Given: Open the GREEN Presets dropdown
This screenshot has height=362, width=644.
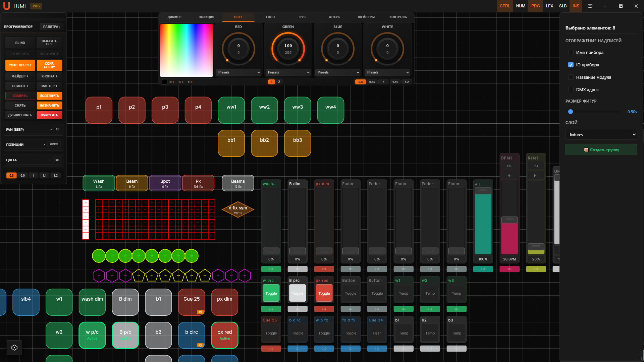Looking at the screenshot, I should pyautogui.click(x=288, y=72).
